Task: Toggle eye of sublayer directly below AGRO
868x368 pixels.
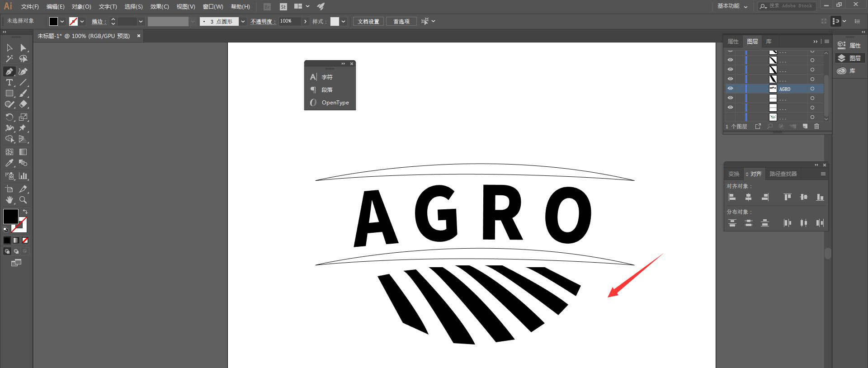Action: pyautogui.click(x=730, y=98)
